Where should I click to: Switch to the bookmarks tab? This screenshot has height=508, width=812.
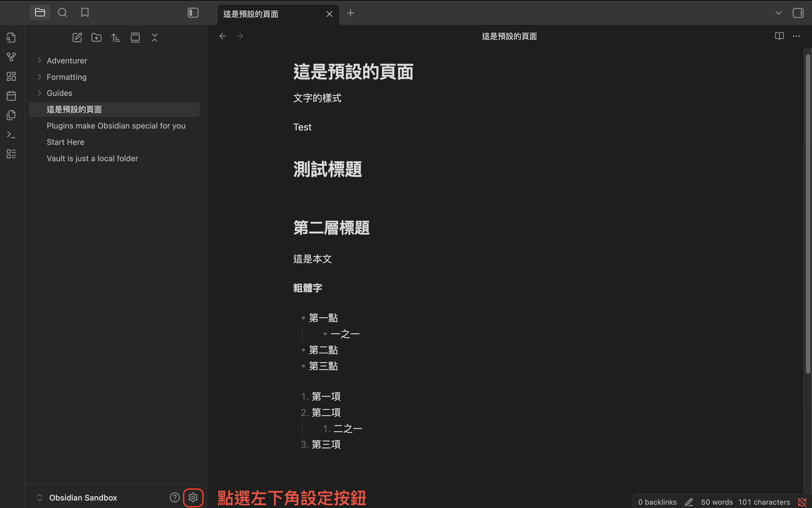click(x=85, y=13)
